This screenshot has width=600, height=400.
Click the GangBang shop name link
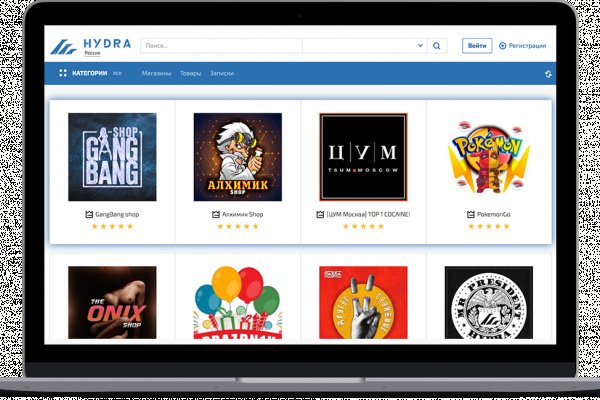click(x=117, y=214)
